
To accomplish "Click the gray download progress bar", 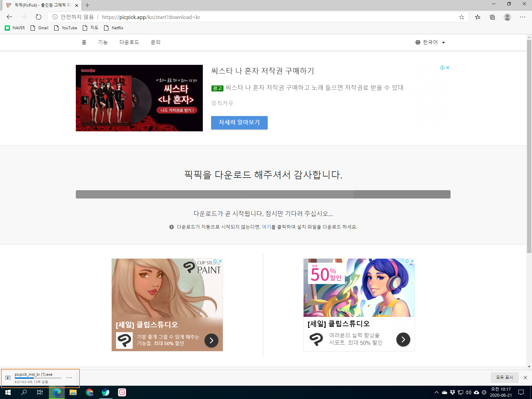I will pos(263,194).
